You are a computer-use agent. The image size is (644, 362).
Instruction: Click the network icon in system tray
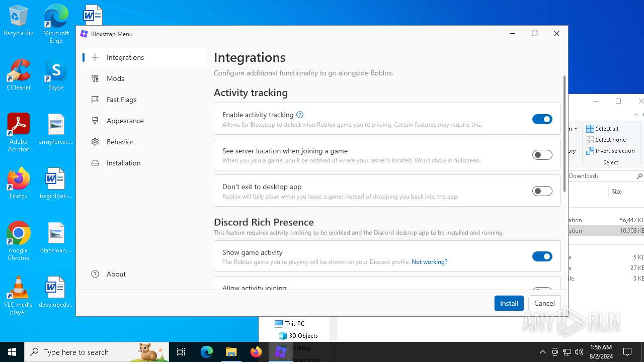click(567, 352)
